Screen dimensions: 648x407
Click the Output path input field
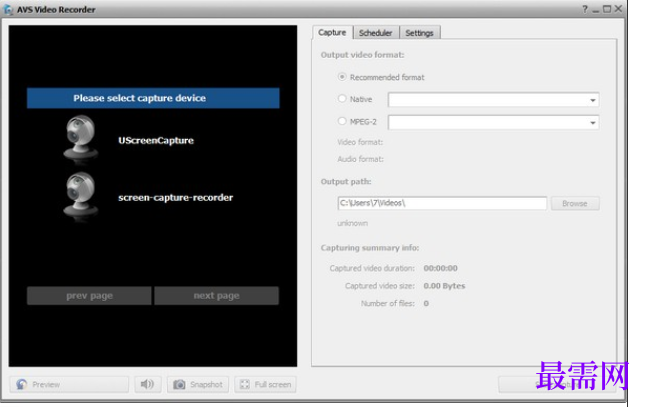click(442, 203)
